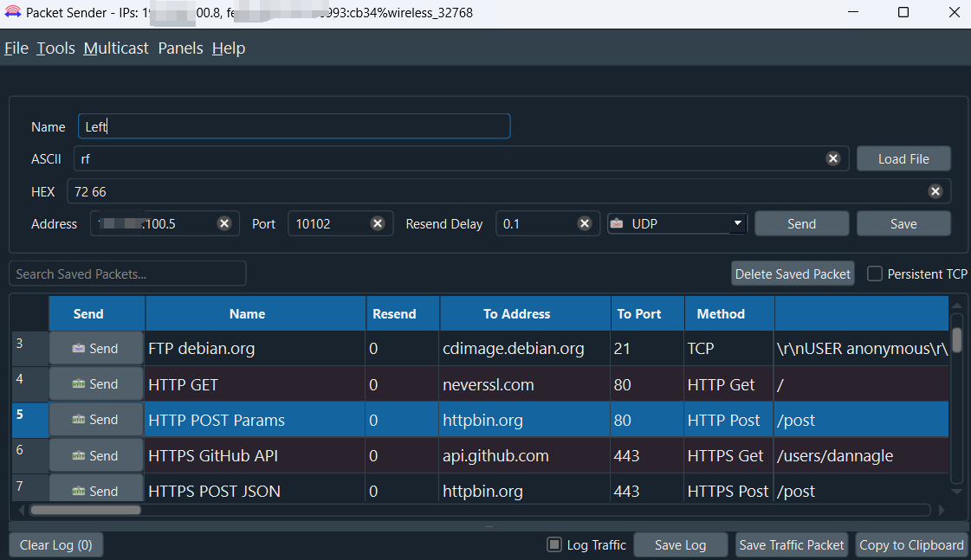Open the UDP protocol dropdown
Image resolution: width=971 pixels, height=560 pixels.
click(x=676, y=223)
